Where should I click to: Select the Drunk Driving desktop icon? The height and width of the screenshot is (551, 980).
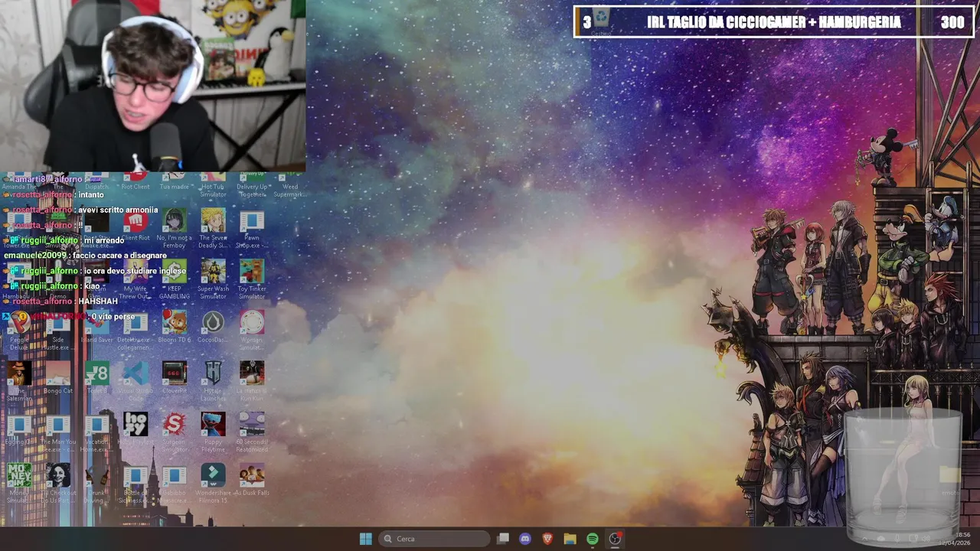[x=96, y=484]
